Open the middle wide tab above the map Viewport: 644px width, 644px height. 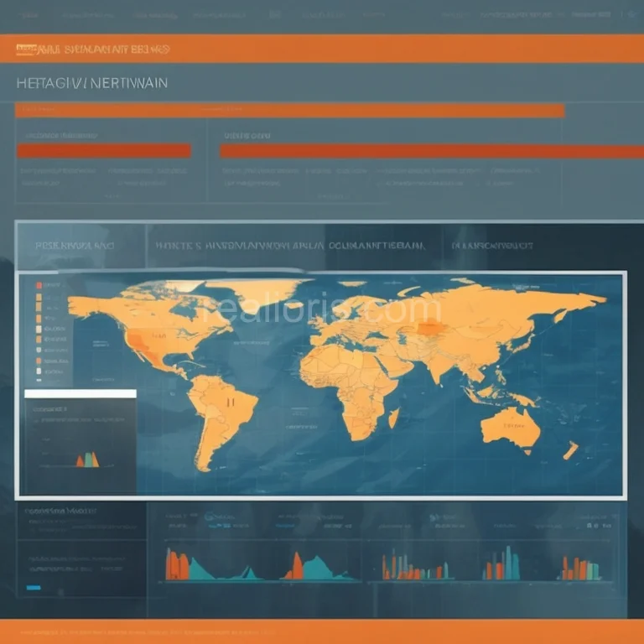290,247
